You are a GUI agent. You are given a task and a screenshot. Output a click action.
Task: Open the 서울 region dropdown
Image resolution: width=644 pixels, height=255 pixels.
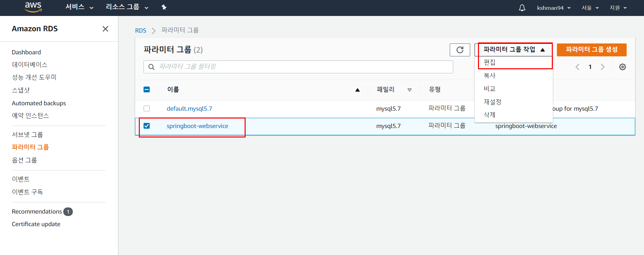pos(590,8)
